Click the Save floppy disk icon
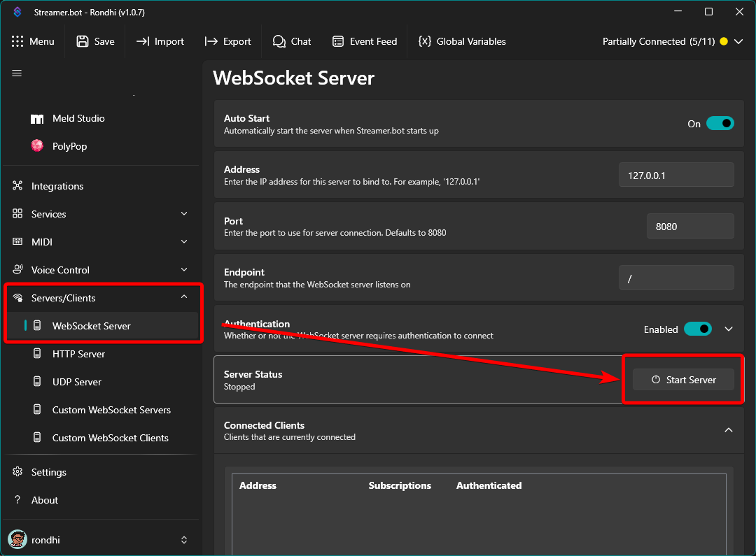This screenshot has width=756, height=556. pyautogui.click(x=83, y=41)
